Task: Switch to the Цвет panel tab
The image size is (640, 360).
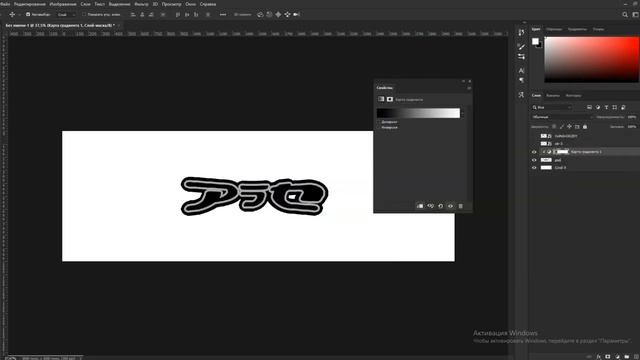Action: click(x=536, y=29)
